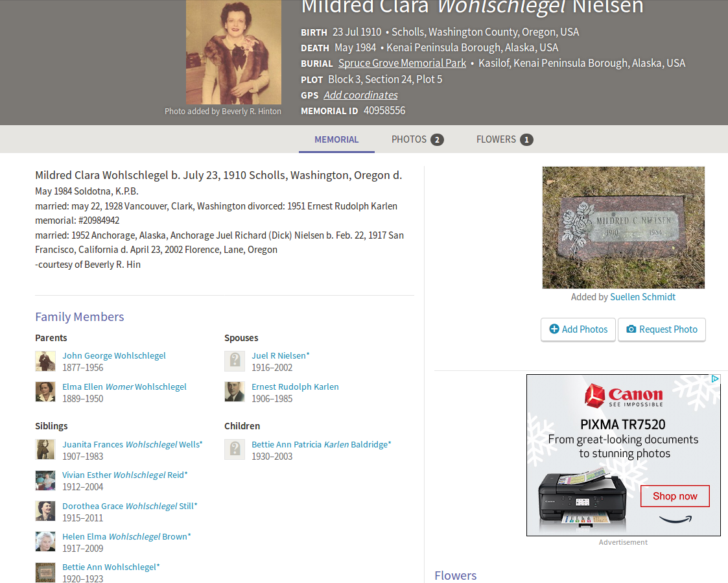
Task: View the Mildred C Nielsen gravestone photo
Action: 624,228
